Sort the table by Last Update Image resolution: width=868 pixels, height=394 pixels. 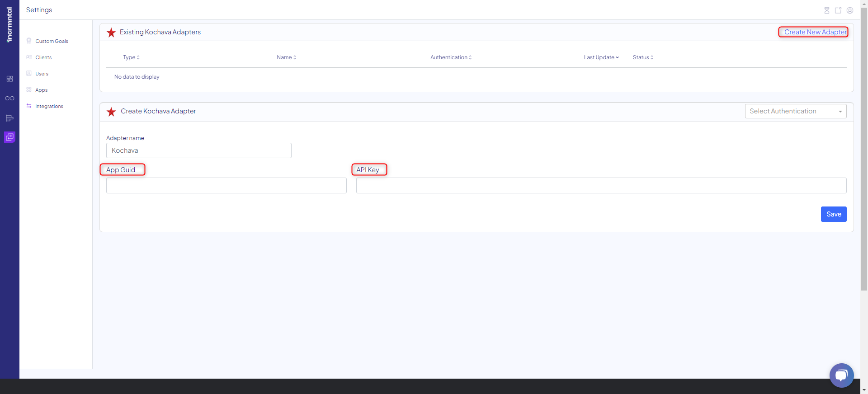601,57
